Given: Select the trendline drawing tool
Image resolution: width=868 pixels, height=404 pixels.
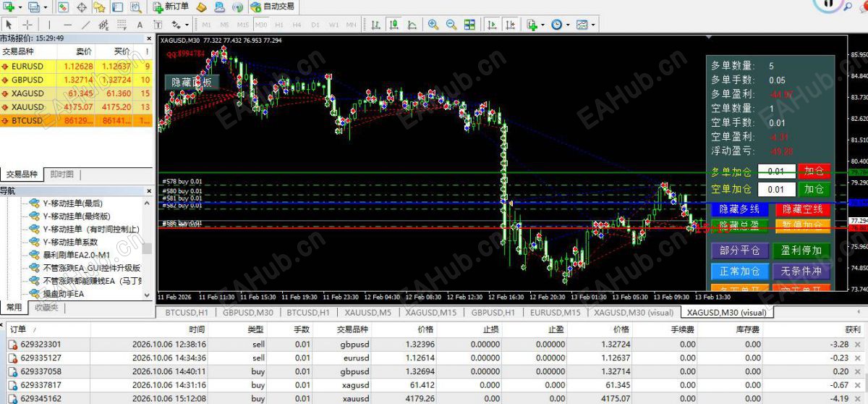Looking at the screenshot, I should (86, 25).
